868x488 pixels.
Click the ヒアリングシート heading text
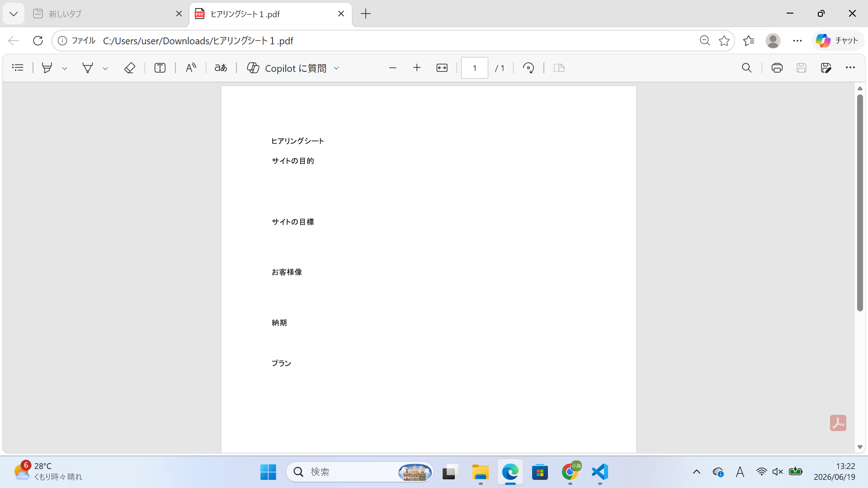(297, 141)
